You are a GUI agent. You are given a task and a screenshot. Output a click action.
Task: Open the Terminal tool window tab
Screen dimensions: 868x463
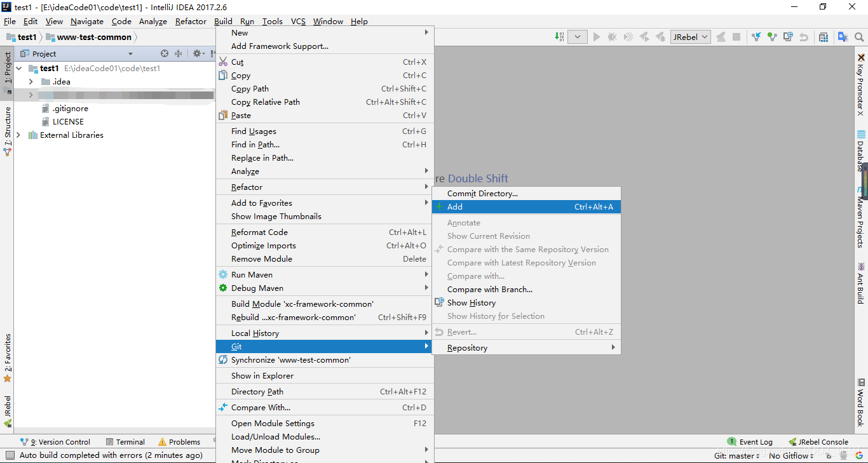point(125,441)
